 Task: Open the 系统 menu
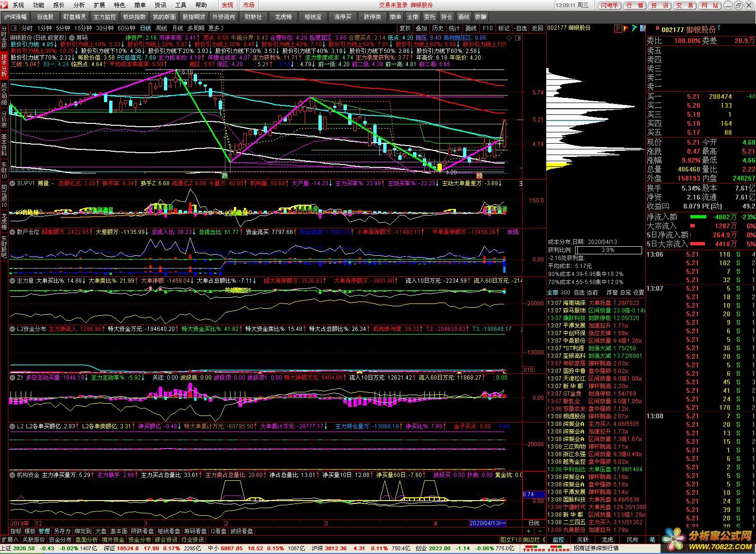(18, 5)
